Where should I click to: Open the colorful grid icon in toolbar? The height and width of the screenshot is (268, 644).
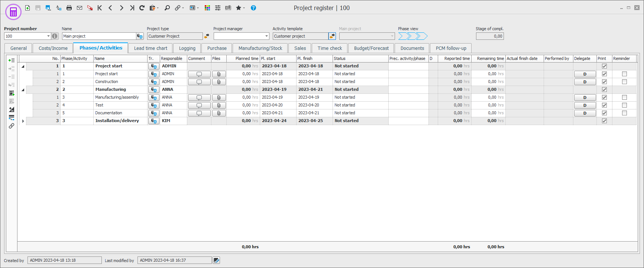[207, 8]
